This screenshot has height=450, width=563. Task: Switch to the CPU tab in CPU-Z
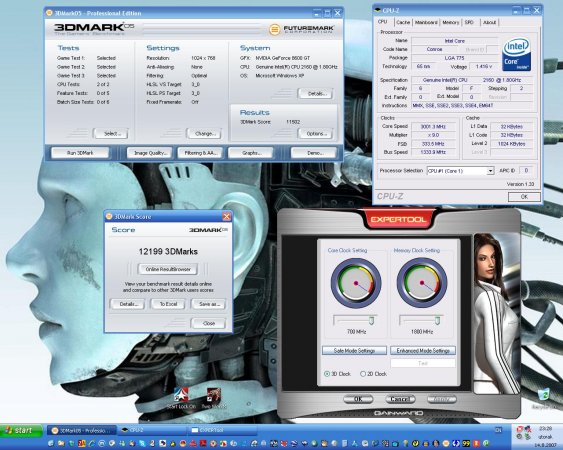tap(382, 22)
